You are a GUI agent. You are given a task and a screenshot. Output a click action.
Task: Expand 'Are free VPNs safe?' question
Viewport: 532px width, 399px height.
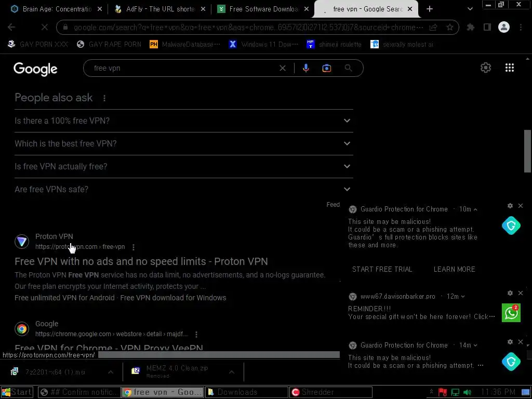(x=183, y=189)
